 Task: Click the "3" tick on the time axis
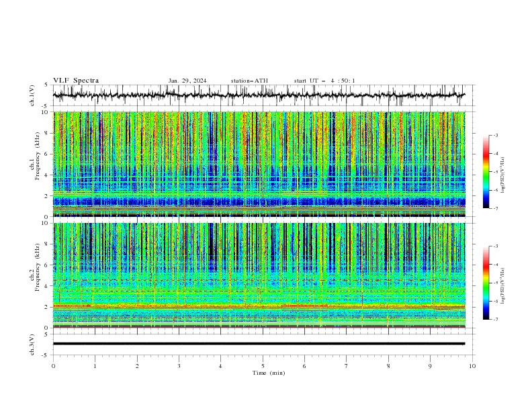(x=179, y=366)
